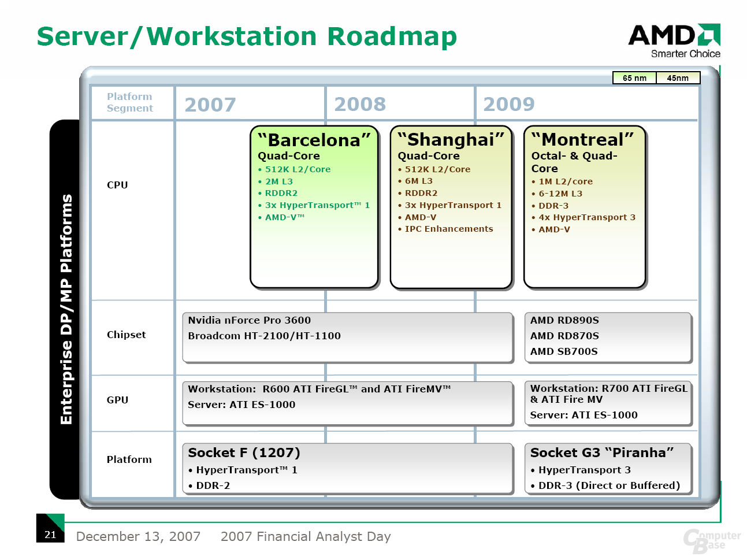
Task: Click the Workstation R700 ATI FireGL text
Action: click(x=608, y=389)
